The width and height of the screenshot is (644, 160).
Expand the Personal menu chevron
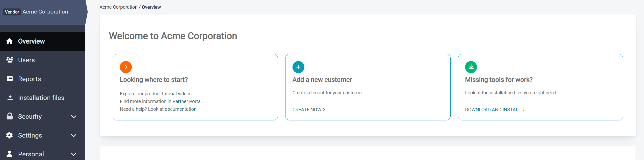(x=73, y=154)
